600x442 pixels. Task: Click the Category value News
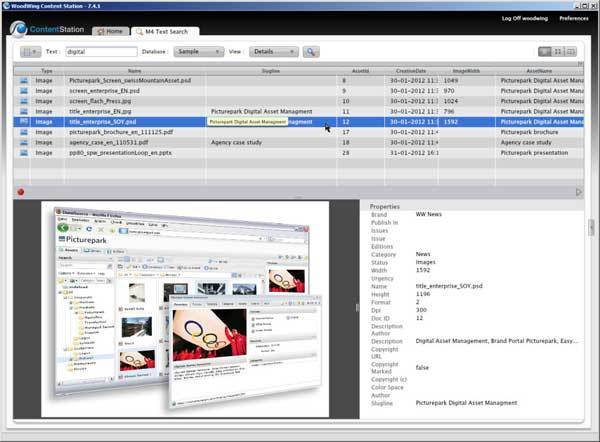click(x=423, y=254)
